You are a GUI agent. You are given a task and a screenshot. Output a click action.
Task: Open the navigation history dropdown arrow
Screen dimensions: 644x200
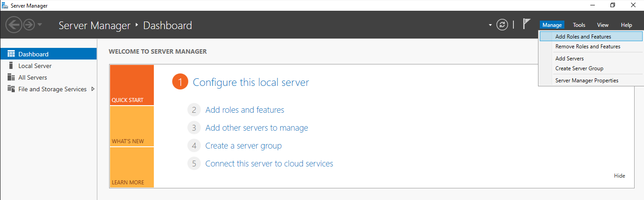click(40, 25)
